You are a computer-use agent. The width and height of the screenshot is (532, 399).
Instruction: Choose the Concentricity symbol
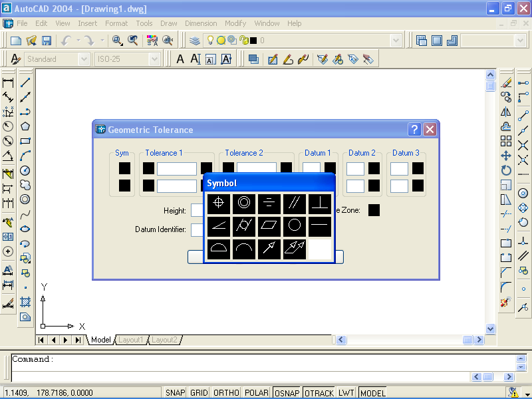tap(244, 203)
